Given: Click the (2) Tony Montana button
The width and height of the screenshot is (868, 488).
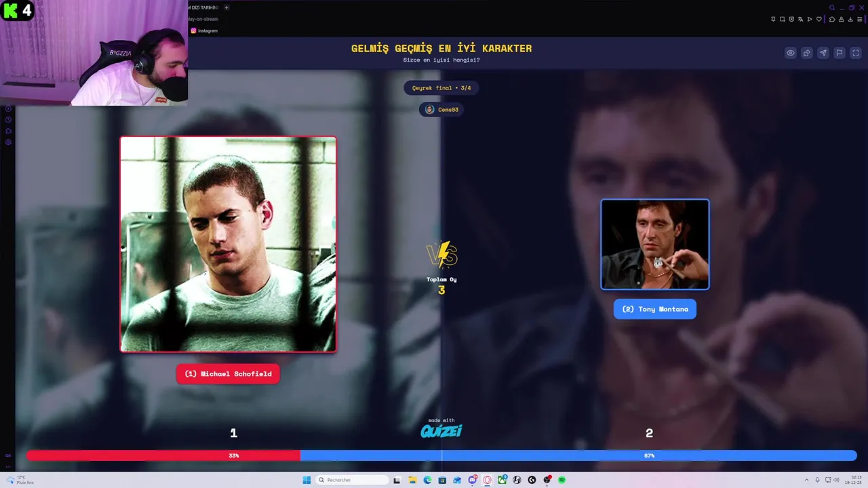Looking at the screenshot, I should [655, 309].
